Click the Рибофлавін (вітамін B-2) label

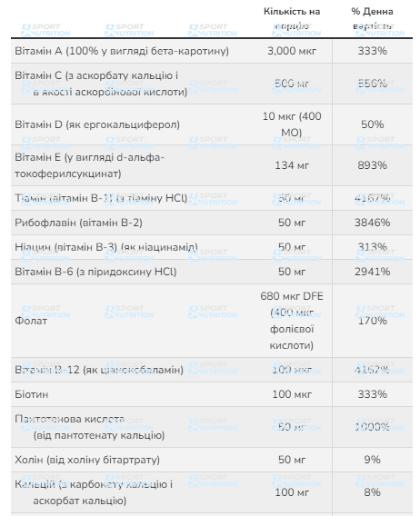(78, 223)
